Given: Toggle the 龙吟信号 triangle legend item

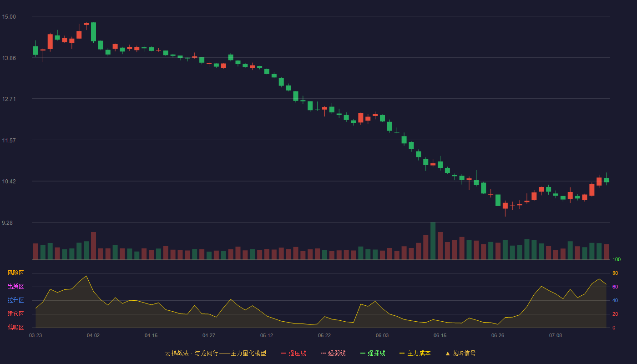Looking at the screenshot, I should (x=460, y=353).
